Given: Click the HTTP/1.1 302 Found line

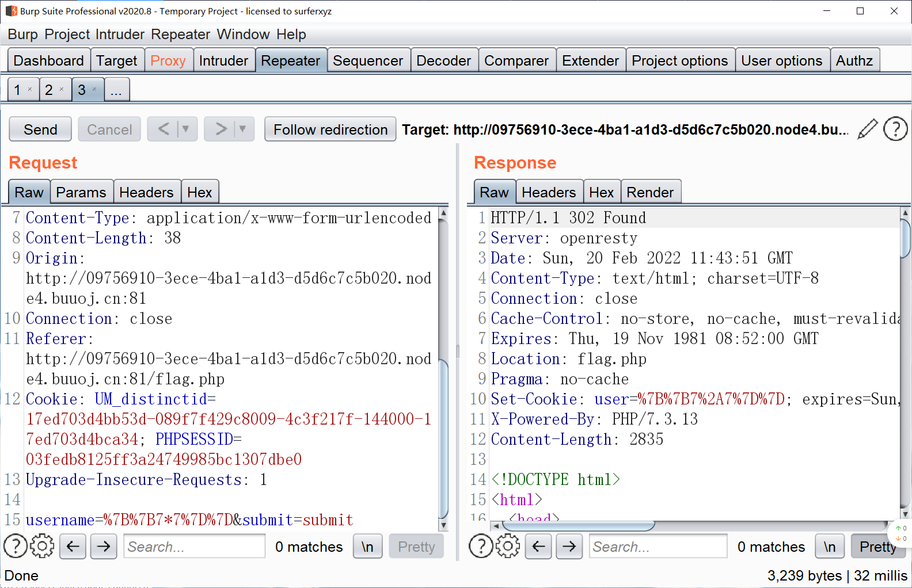Looking at the screenshot, I should pos(568,218).
